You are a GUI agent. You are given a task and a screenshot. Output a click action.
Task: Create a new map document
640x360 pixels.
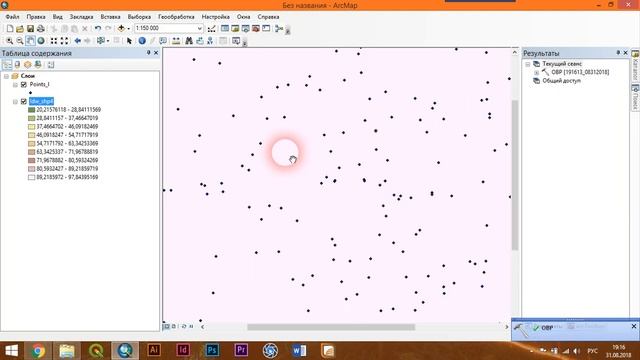coord(10,29)
